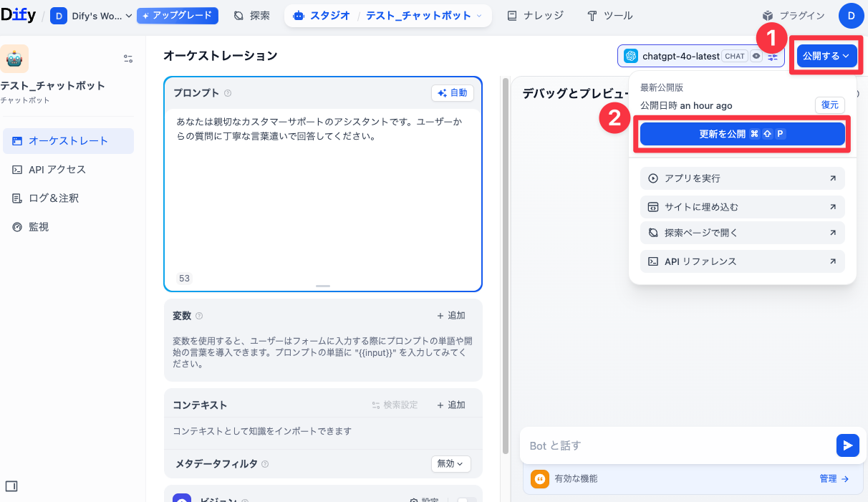
Task: Click the chatbot robot avatar icon
Action: [14, 59]
